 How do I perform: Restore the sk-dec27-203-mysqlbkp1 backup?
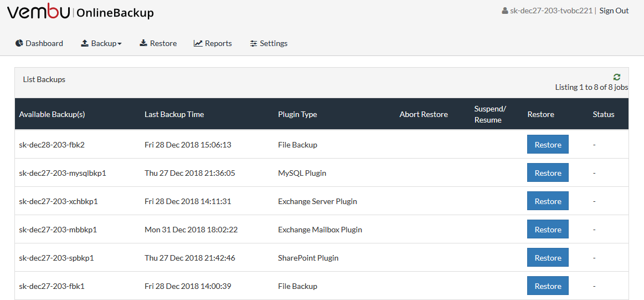click(548, 173)
